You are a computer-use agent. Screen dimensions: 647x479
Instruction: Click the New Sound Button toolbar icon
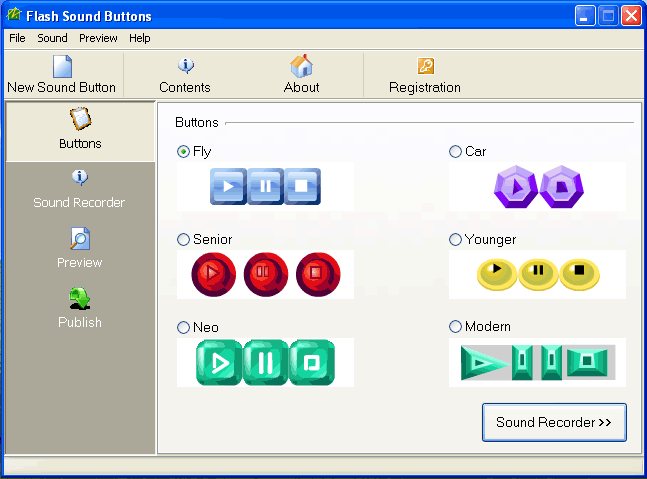(62, 66)
